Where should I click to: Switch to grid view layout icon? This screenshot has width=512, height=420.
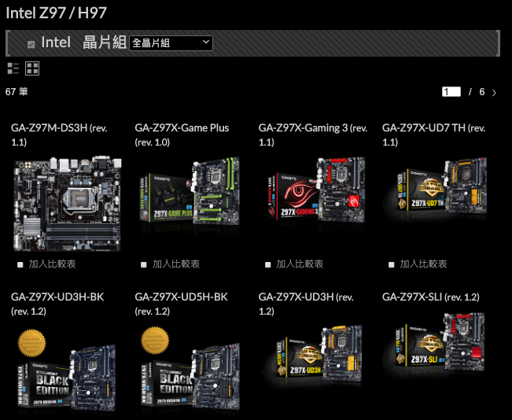(x=32, y=68)
